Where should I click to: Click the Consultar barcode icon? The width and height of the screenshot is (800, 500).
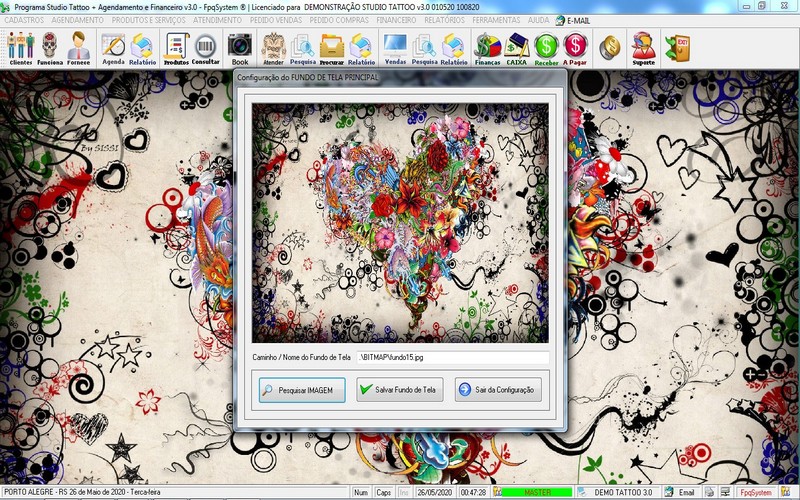[x=206, y=48]
